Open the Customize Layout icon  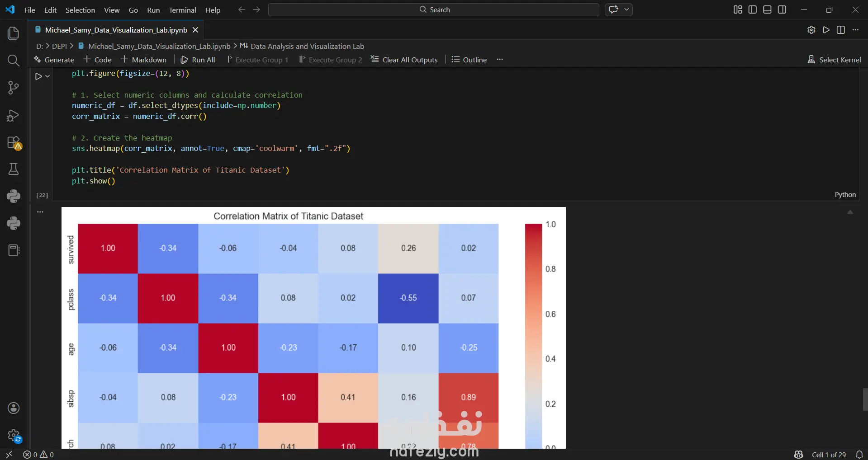tap(738, 9)
